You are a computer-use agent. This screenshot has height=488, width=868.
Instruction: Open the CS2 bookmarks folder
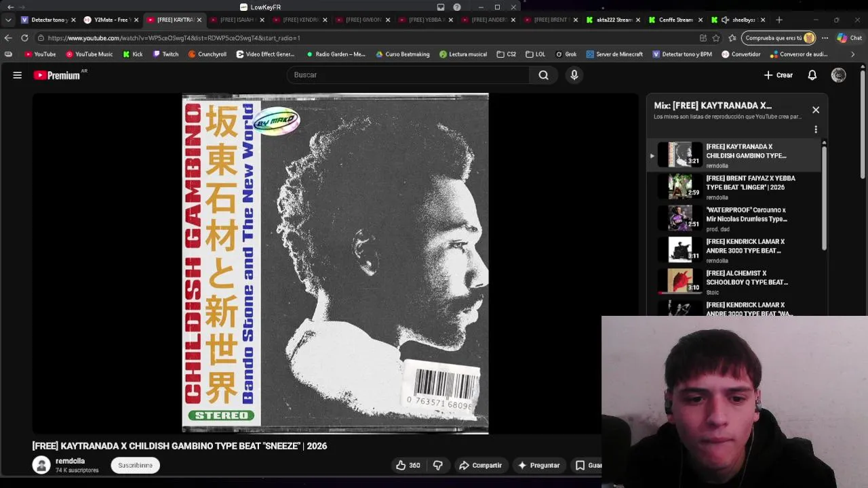click(x=506, y=54)
